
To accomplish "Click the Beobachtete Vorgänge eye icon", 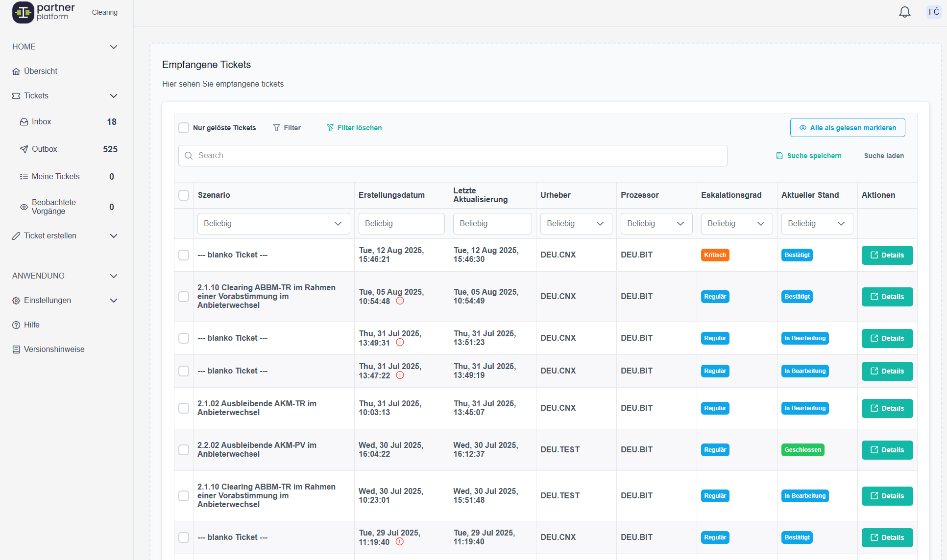I will pos(24,207).
